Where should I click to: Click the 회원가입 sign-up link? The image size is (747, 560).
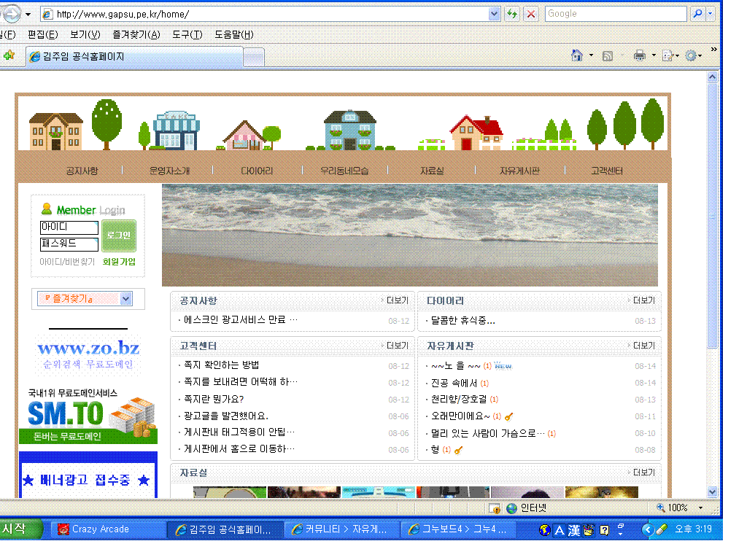point(119,262)
